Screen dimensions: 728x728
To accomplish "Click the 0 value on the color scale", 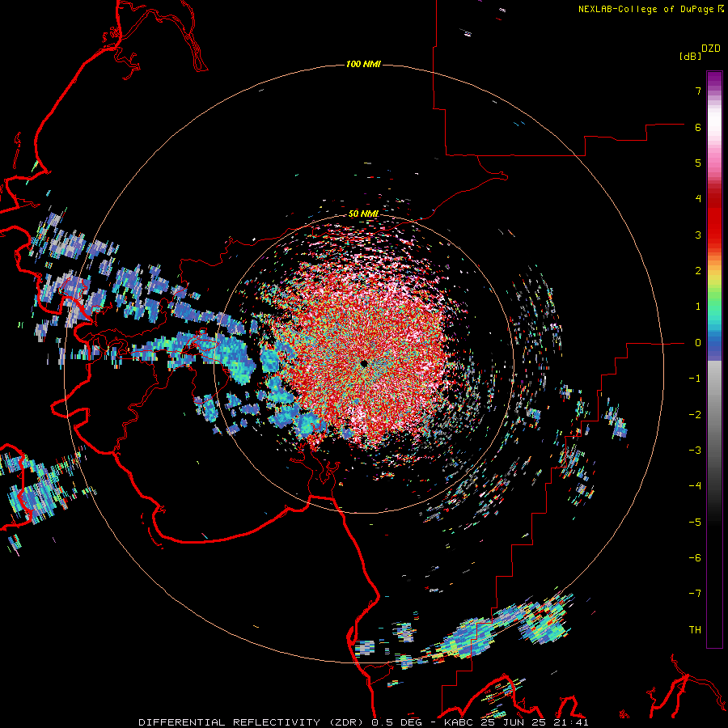I will coord(698,343).
